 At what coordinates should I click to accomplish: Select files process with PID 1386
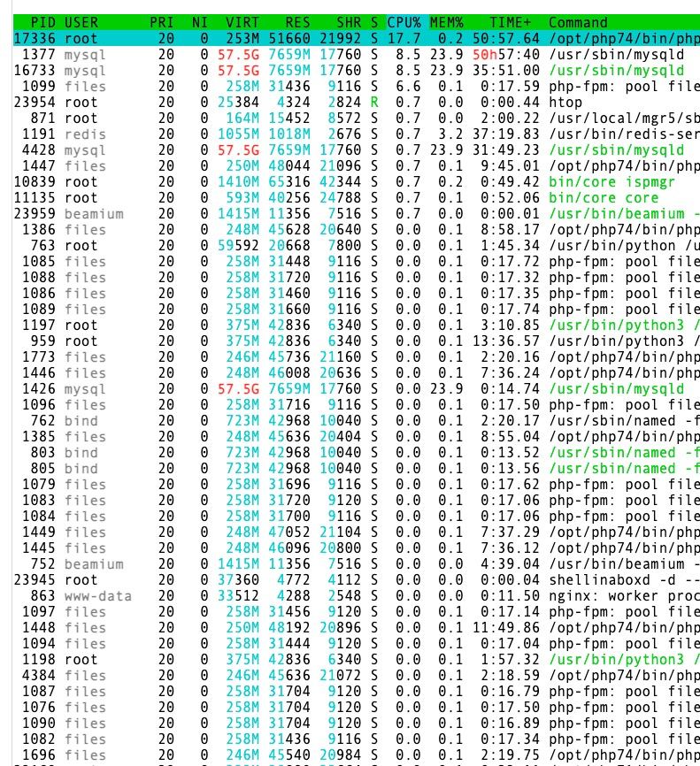(357, 229)
